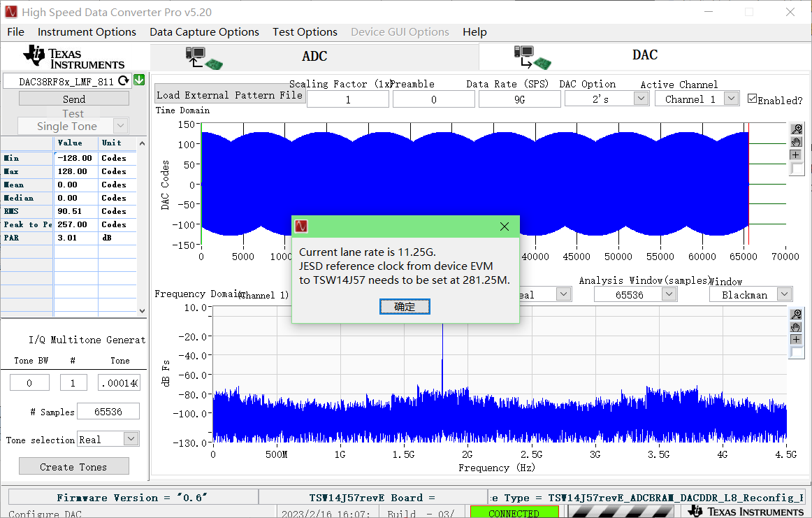Click time domain plot color legend box
Image resolution: width=812 pixels, height=518 pixels.
tap(797, 169)
